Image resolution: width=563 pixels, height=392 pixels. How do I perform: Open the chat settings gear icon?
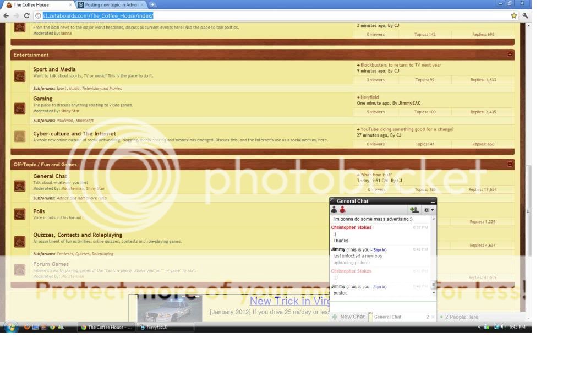click(x=427, y=210)
